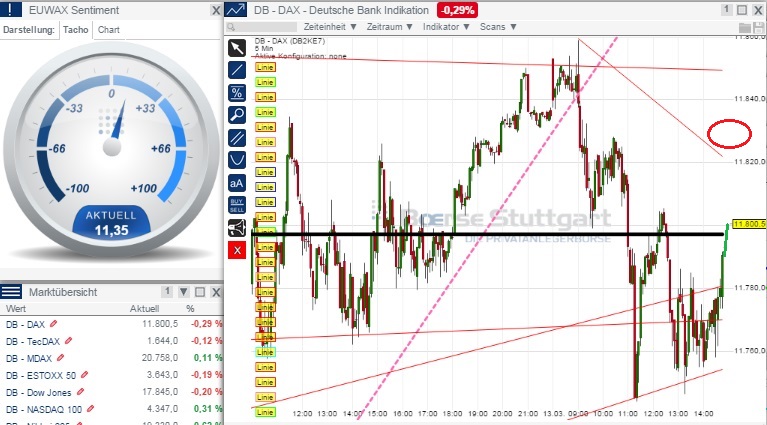Select the DB - Dow Jones row

112,392
